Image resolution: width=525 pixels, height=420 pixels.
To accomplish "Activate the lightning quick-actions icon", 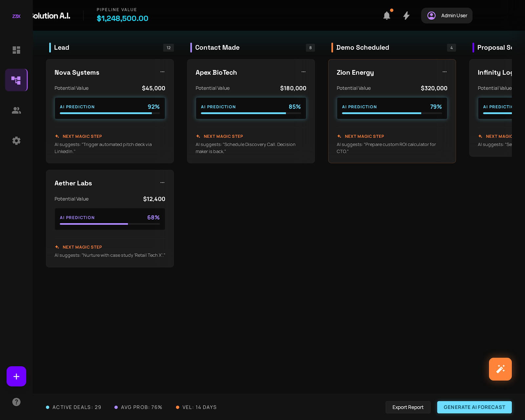I will (x=407, y=15).
